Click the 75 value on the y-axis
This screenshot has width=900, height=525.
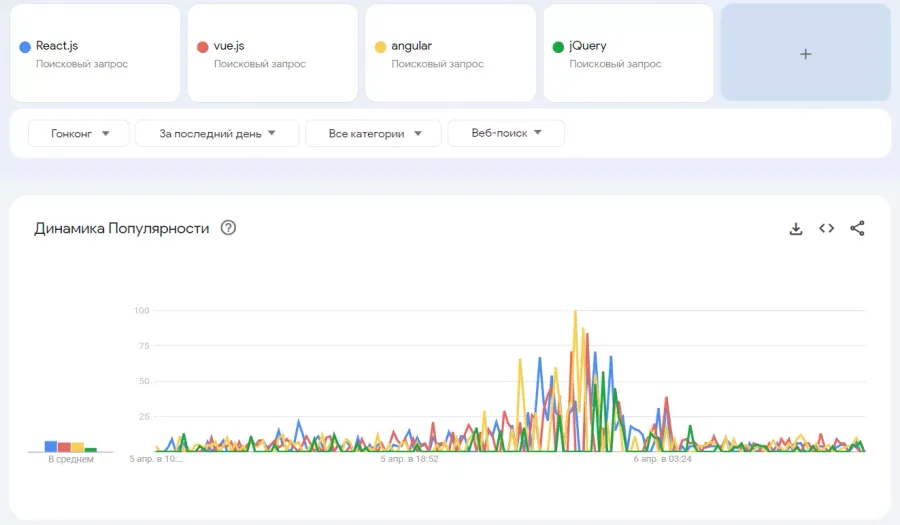click(x=144, y=346)
